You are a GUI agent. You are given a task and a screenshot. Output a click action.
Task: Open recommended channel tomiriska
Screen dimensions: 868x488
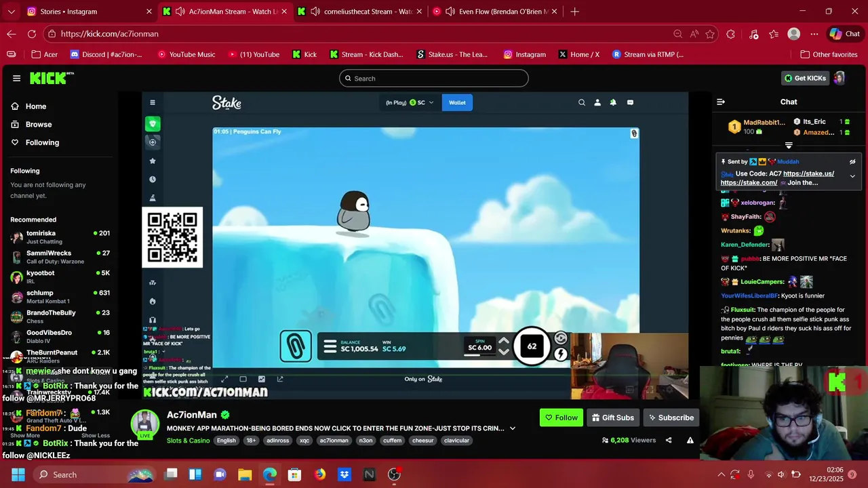60,237
